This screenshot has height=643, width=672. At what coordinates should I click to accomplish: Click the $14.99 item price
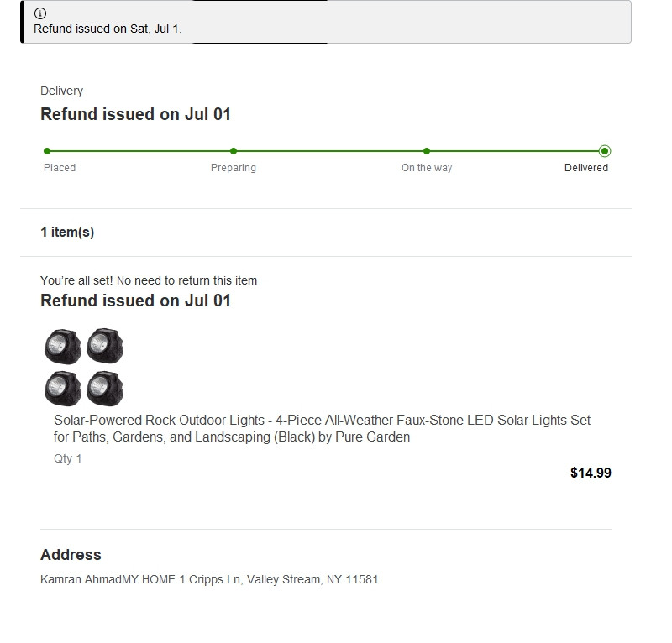click(591, 473)
